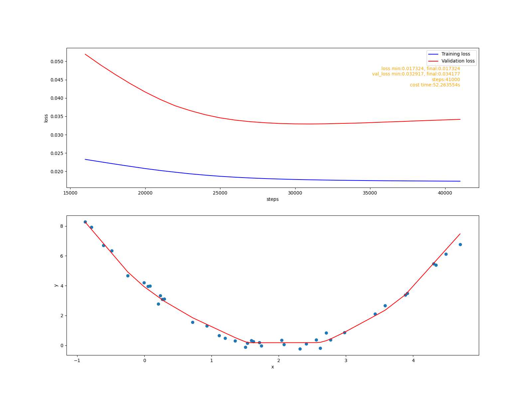Click the 8 tick on the scatter y-axis
Viewport: 532px width, 399px height.
pyautogui.click(x=62, y=226)
